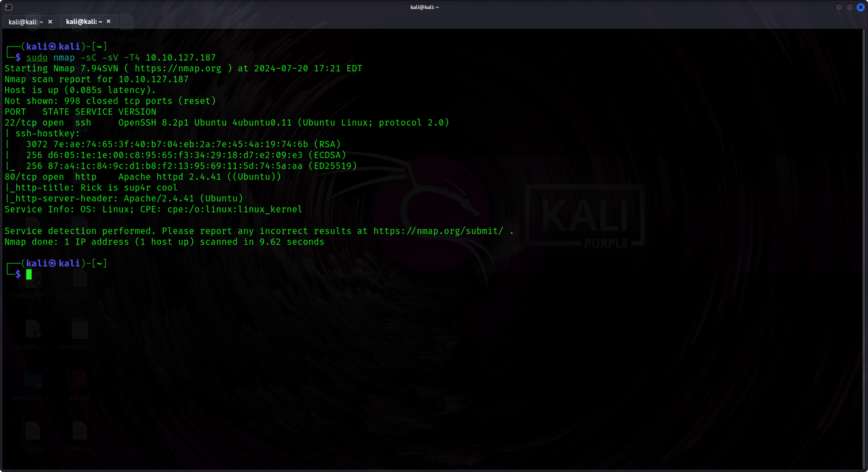Screen dimensions: 868x472
Task: Click the terminal's vertical scrollbar
Action: 864,248
